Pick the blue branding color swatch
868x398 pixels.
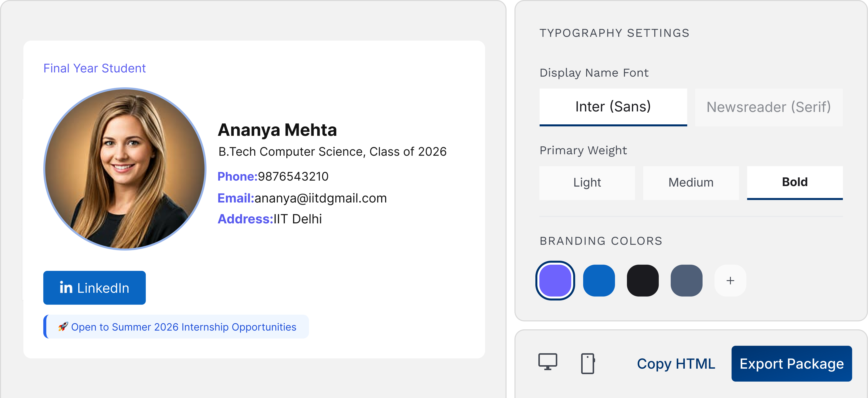(599, 280)
